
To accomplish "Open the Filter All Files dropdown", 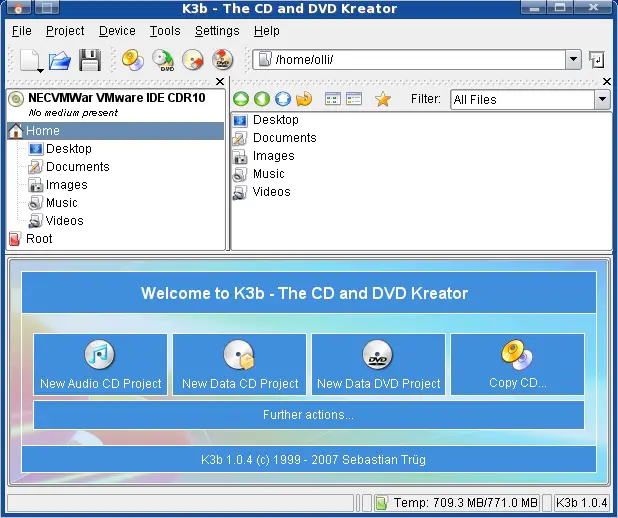I will point(602,99).
